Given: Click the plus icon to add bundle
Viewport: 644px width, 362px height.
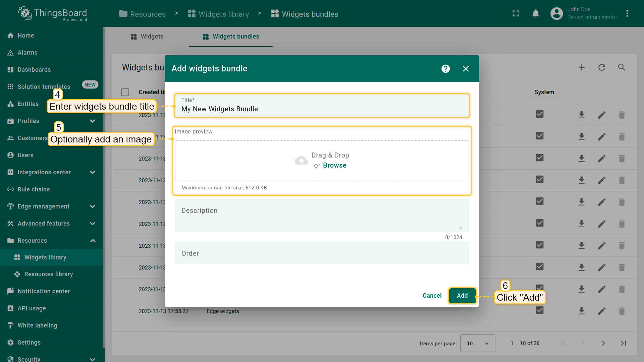Looking at the screenshot, I should [x=582, y=67].
